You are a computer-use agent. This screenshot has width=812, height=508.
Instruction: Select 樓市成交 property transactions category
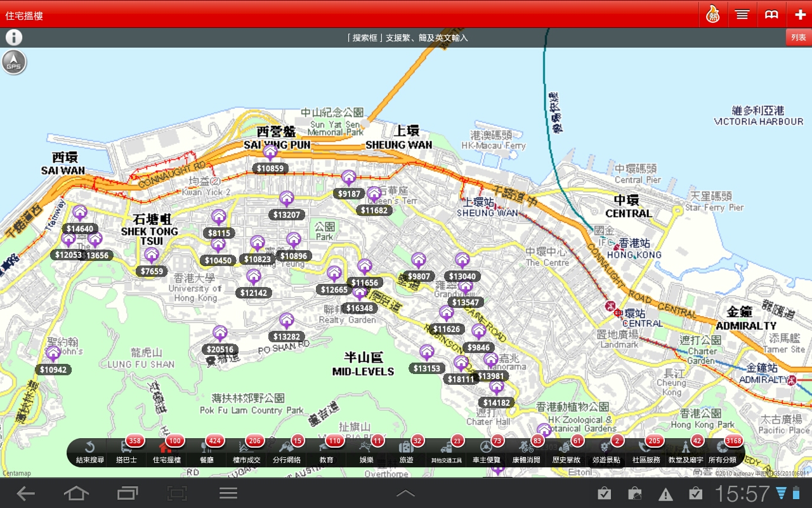[x=247, y=451]
